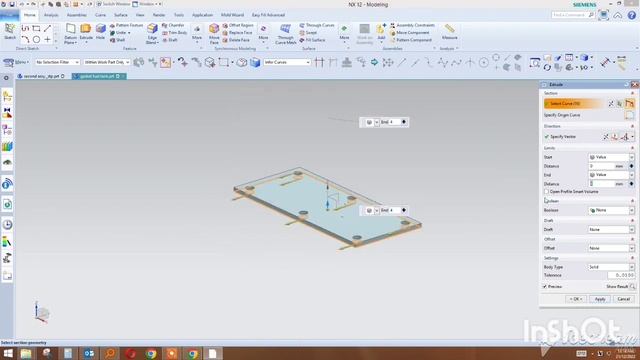
Task: Click the OK button in Extrude dialog
Action: coord(576,299)
